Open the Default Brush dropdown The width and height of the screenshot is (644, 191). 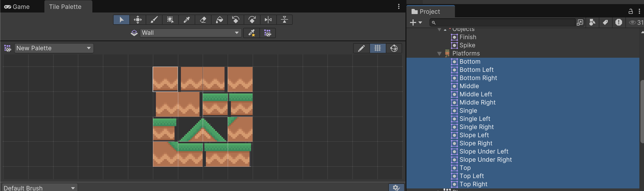point(40,188)
